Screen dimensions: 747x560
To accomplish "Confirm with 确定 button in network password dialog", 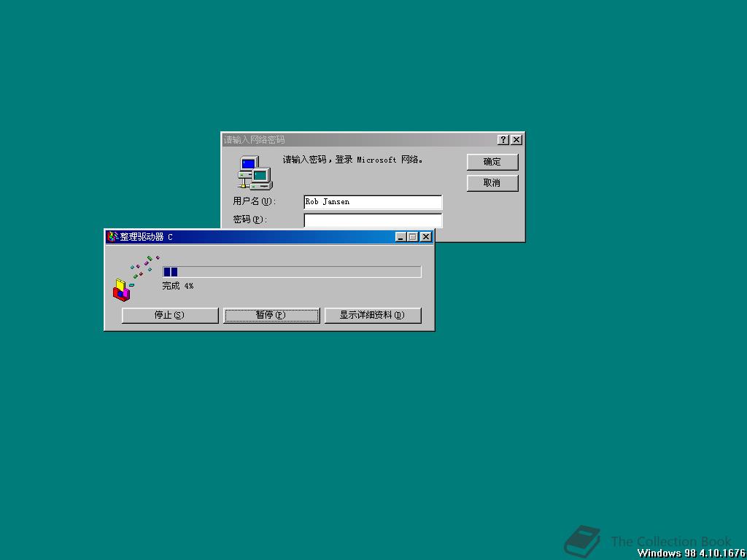I will point(492,162).
